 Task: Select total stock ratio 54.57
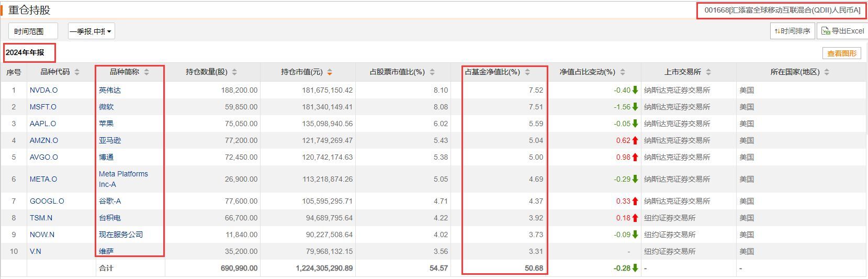(x=438, y=268)
